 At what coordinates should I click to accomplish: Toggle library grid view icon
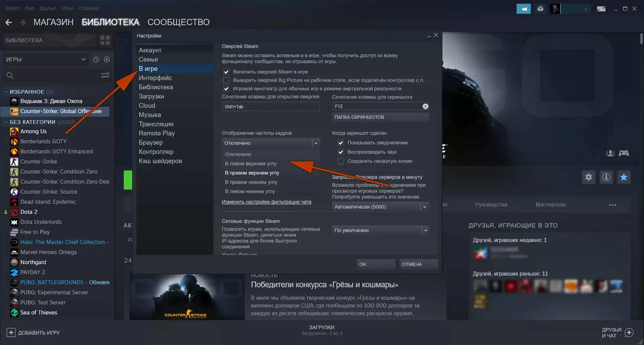click(105, 40)
